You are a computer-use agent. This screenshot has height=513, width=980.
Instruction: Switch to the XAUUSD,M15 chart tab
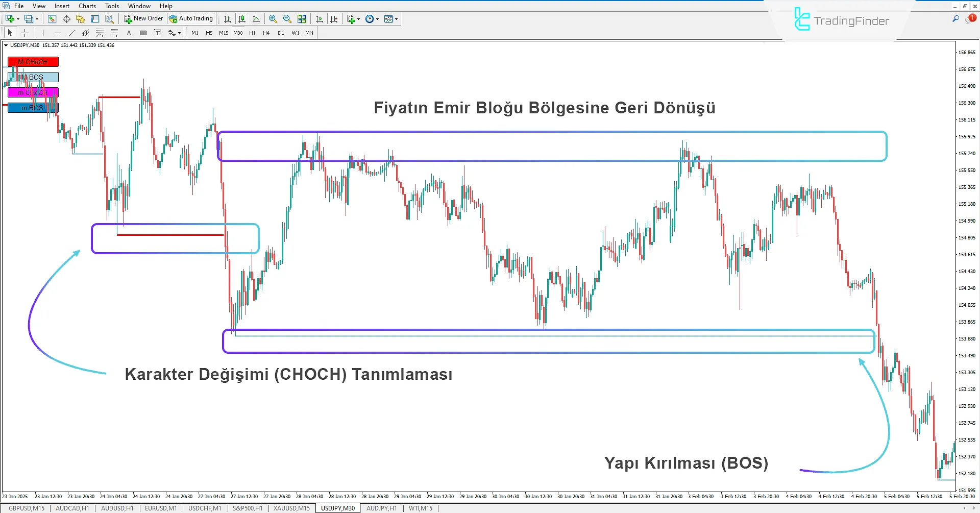tap(291, 508)
